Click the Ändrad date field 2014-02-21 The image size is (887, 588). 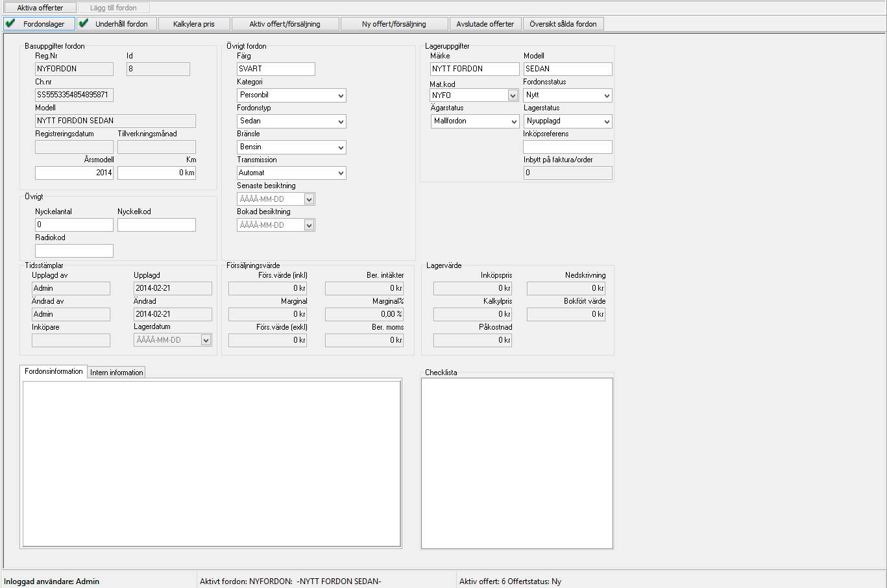point(173,314)
